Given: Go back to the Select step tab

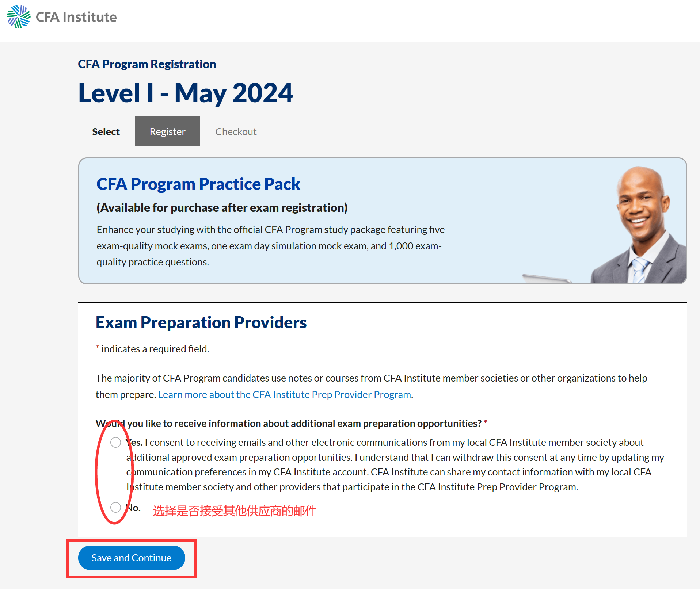Looking at the screenshot, I should coord(106,131).
